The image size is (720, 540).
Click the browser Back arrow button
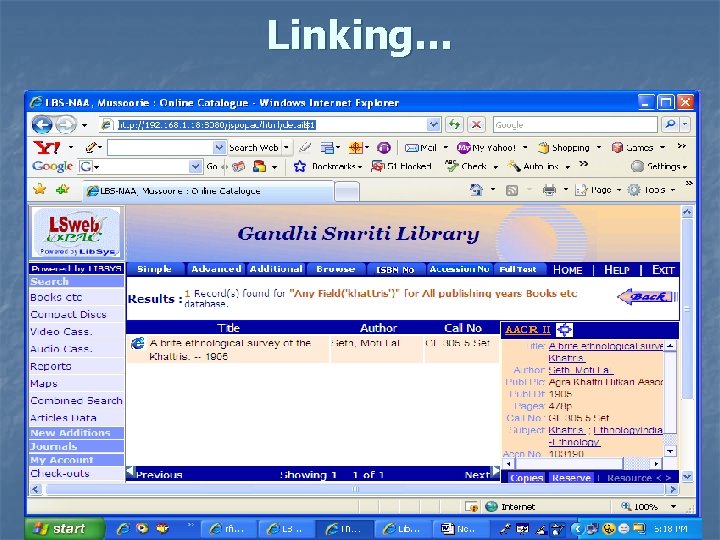(42, 124)
